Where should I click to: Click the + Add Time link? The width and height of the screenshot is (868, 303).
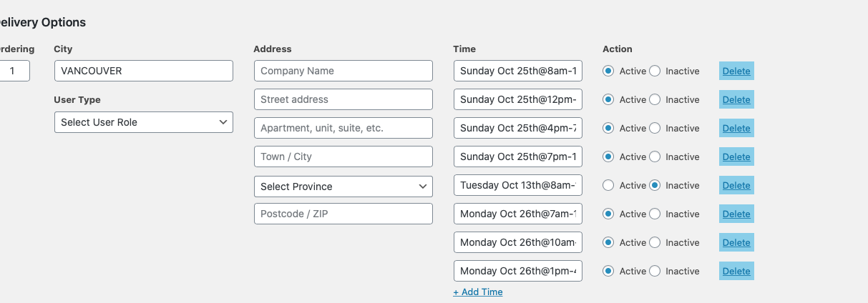(x=478, y=292)
